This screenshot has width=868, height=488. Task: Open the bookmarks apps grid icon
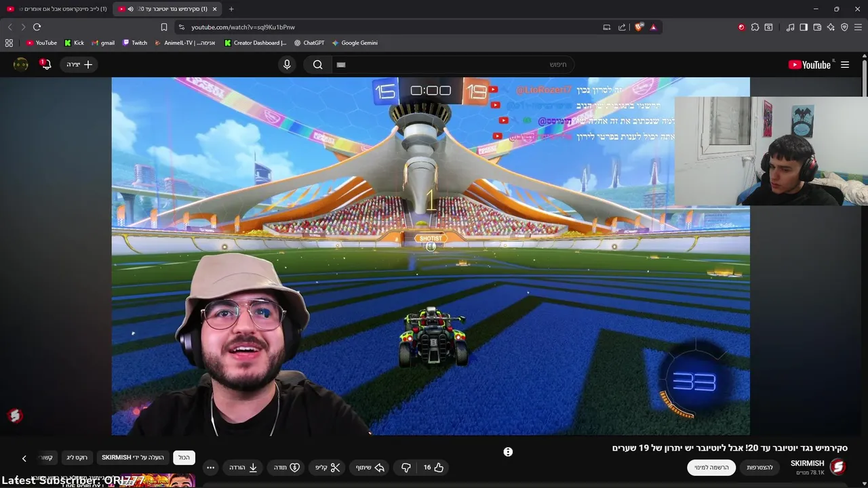(9, 43)
